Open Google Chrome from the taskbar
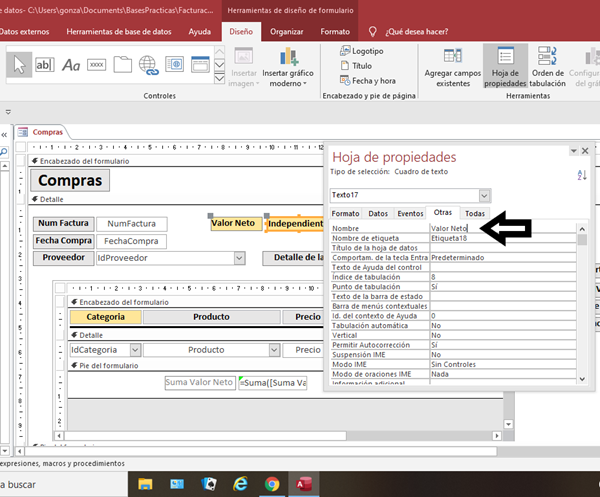Viewport: 600px width, 497px height. [x=271, y=483]
